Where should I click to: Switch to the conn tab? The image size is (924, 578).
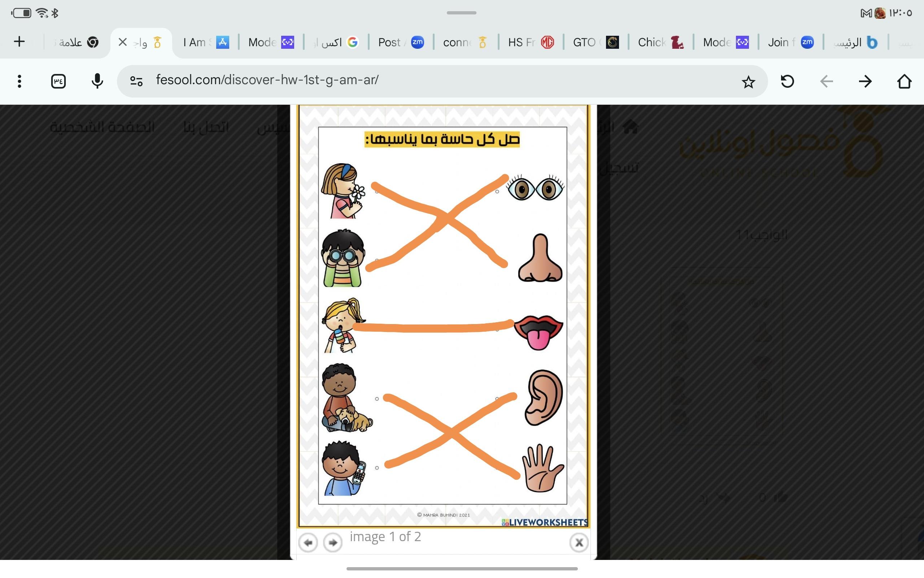pos(466,42)
